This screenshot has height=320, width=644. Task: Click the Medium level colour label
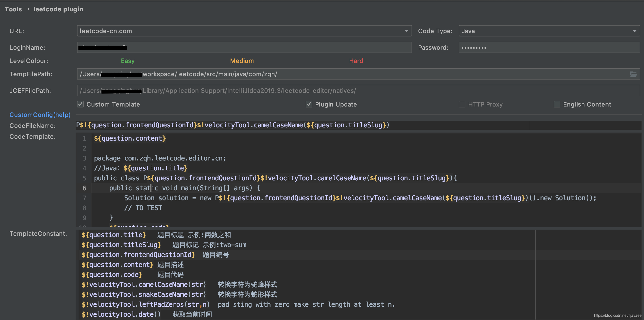(x=242, y=61)
